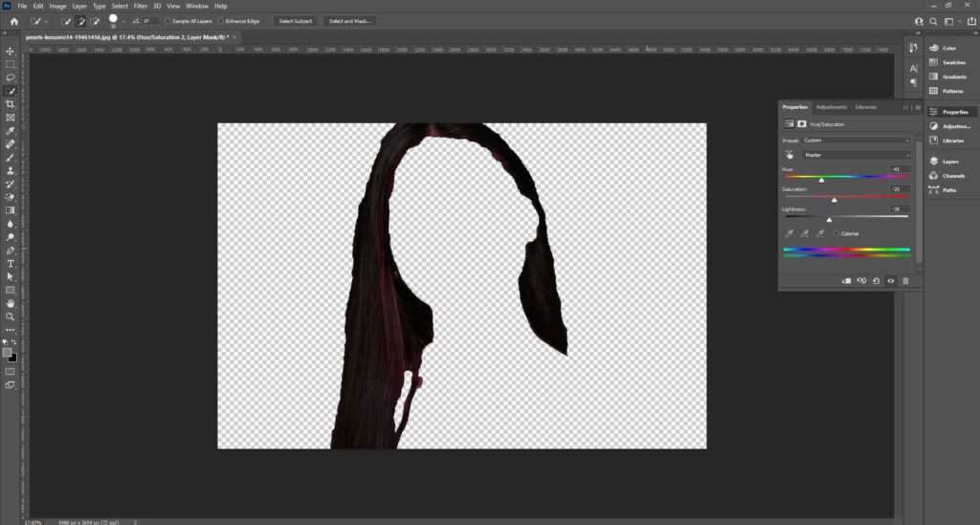Select the Blur tool
This screenshot has width=980, height=525.
click(x=10, y=224)
